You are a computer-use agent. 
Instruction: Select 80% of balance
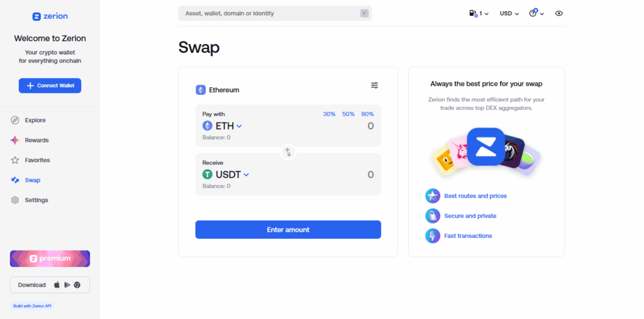click(x=367, y=114)
